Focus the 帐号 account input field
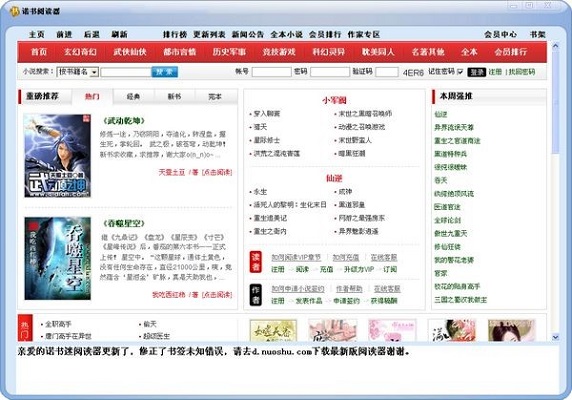 [271, 72]
